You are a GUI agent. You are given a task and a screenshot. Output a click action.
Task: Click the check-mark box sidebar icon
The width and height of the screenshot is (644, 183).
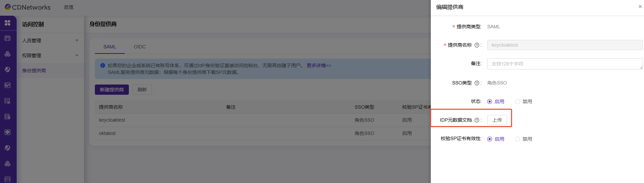(7, 85)
